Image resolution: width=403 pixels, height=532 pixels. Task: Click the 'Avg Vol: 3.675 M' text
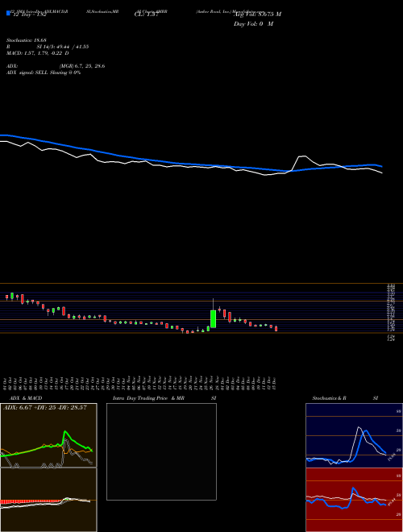[258, 15]
